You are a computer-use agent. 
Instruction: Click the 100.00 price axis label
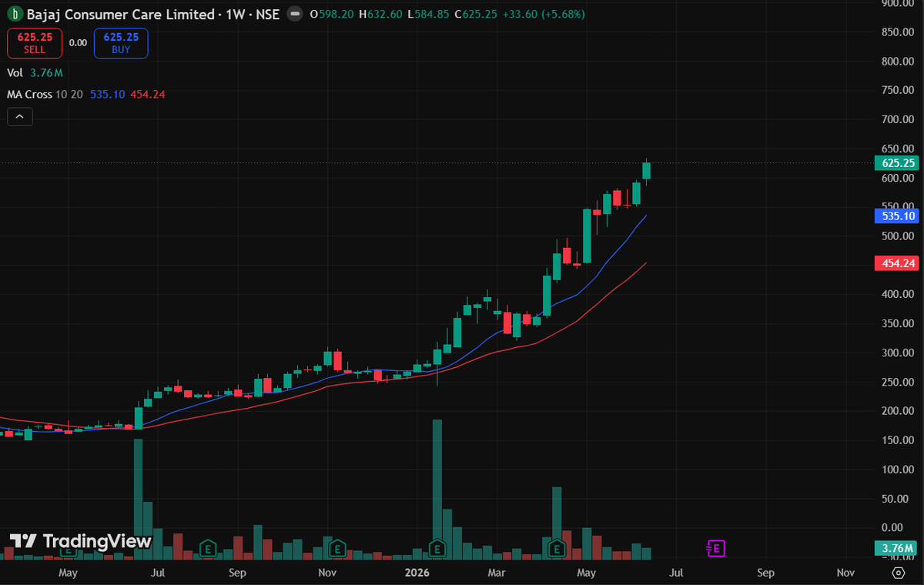[897, 469]
